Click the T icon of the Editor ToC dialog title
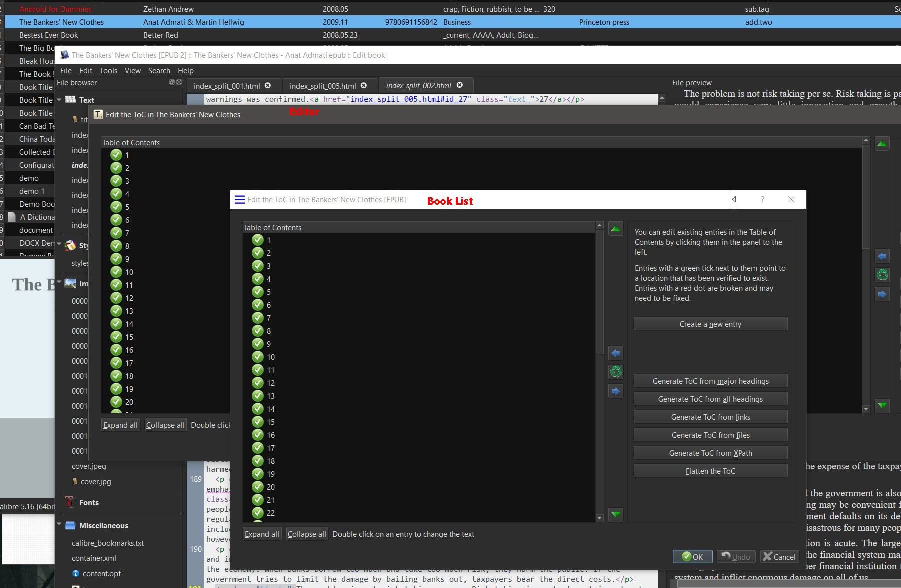This screenshot has width=901, height=588. pos(98,115)
